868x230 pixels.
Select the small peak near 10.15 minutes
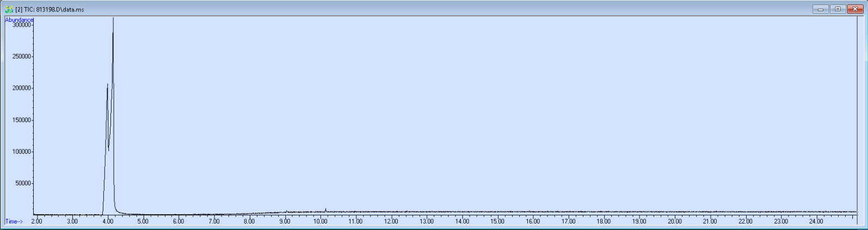pyautogui.click(x=325, y=209)
